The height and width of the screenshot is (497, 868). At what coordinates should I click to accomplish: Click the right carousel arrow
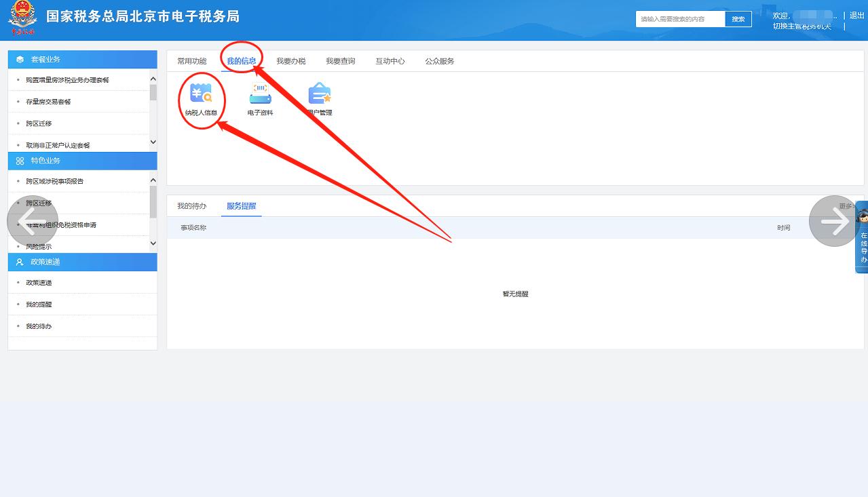[833, 221]
